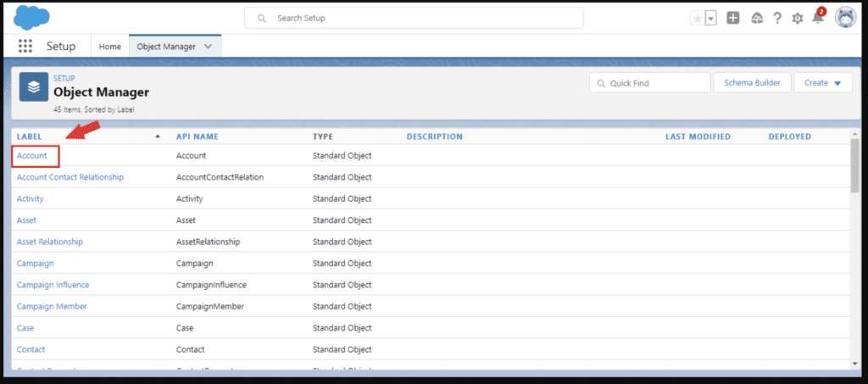This screenshot has width=868, height=384.
Task: Open the global actions plus icon
Action: (x=733, y=19)
